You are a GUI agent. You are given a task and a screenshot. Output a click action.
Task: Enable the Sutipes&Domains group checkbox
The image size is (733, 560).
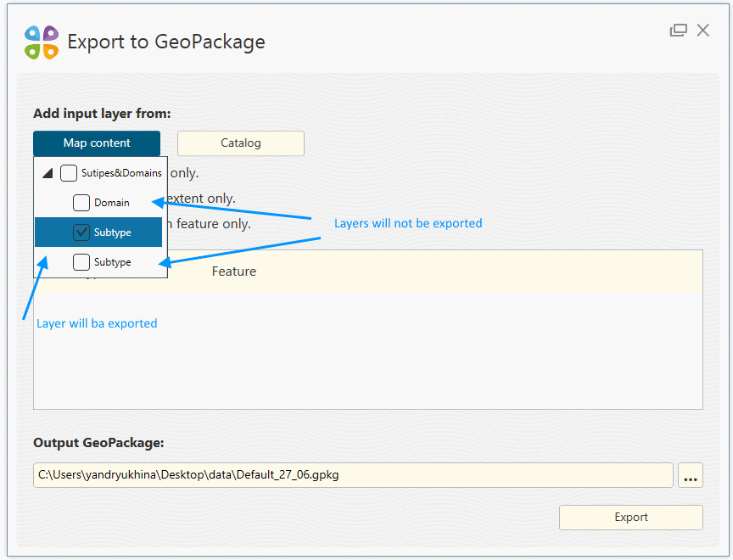[69, 172]
